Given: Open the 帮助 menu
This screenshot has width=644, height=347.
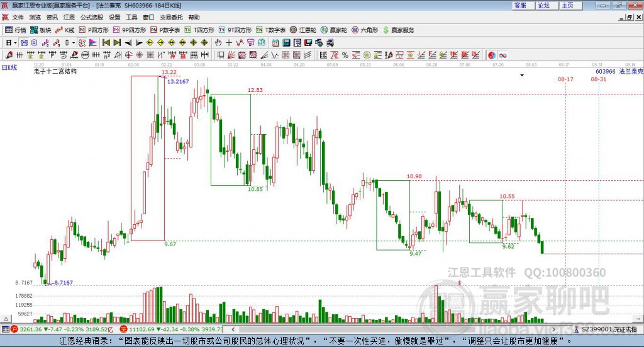Looking at the screenshot, I should [x=194, y=17].
